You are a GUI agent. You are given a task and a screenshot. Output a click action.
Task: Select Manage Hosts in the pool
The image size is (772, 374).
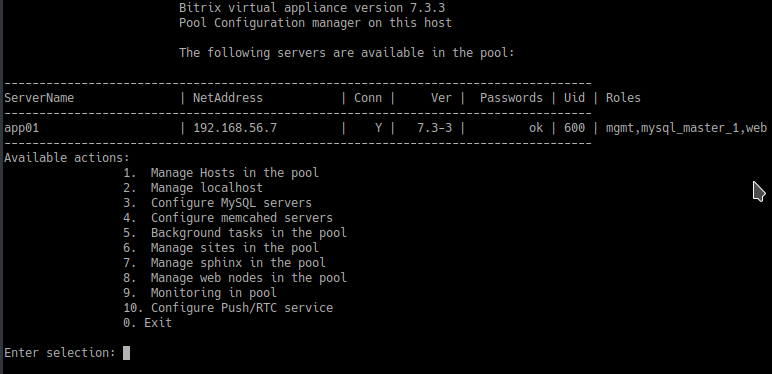point(234,173)
